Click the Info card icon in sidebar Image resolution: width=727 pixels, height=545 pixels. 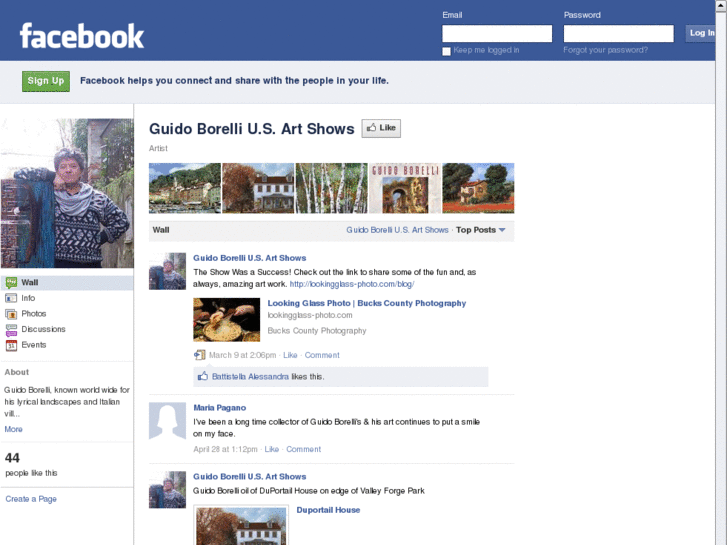pyautogui.click(x=11, y=298)
